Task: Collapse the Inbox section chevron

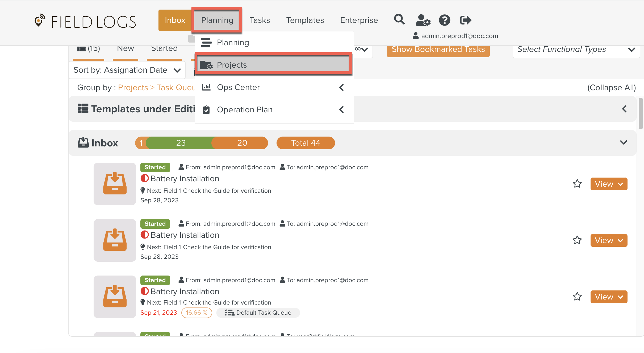Action: [624, 143]
